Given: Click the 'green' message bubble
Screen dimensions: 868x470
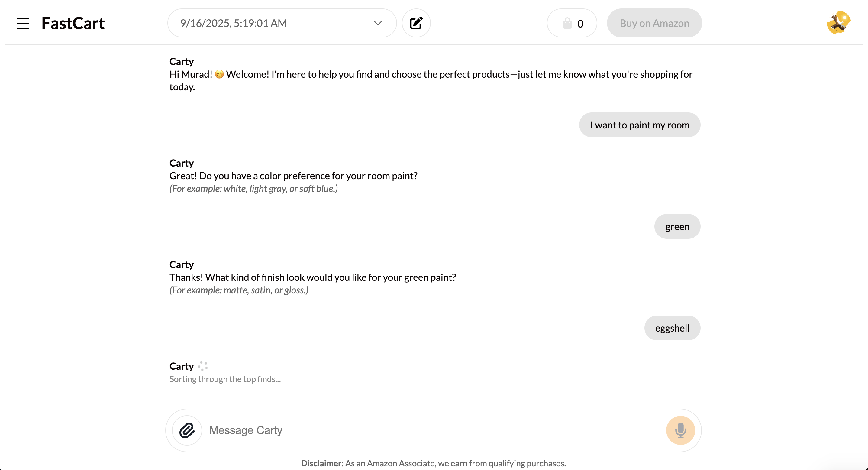Looking at the screenshot, I should point(677,226).
